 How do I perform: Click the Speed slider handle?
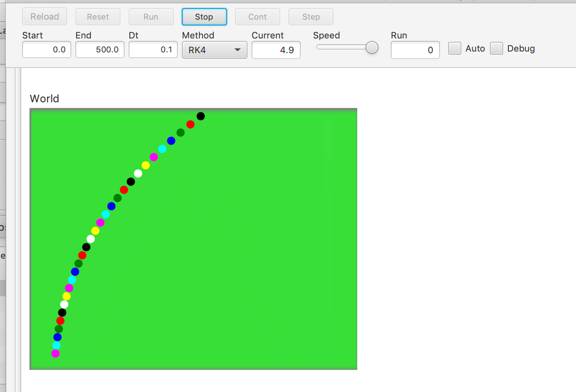point(372,47)
